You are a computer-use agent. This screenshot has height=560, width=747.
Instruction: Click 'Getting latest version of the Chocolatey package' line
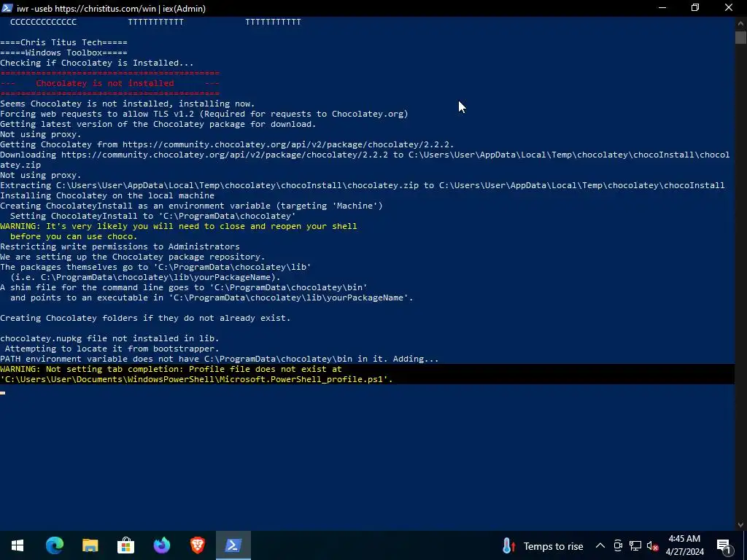coord(158,124)
